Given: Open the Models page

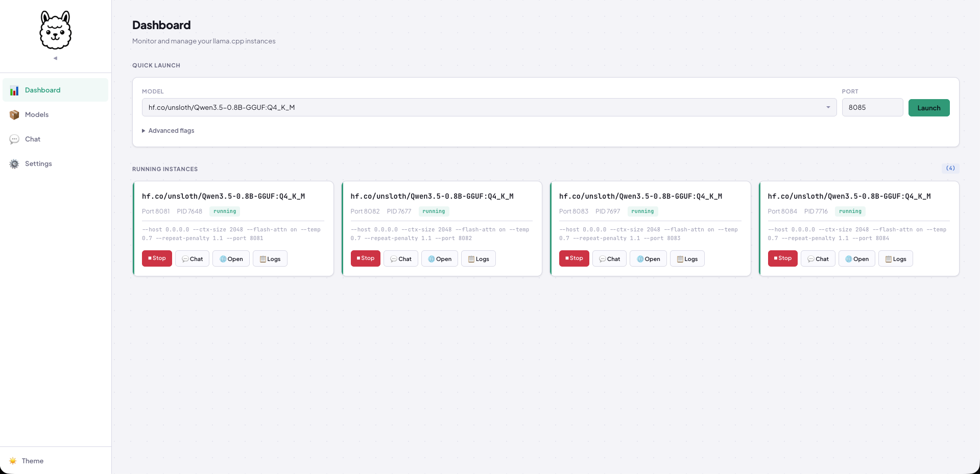Looking at the screenshot, I should 55,114.
